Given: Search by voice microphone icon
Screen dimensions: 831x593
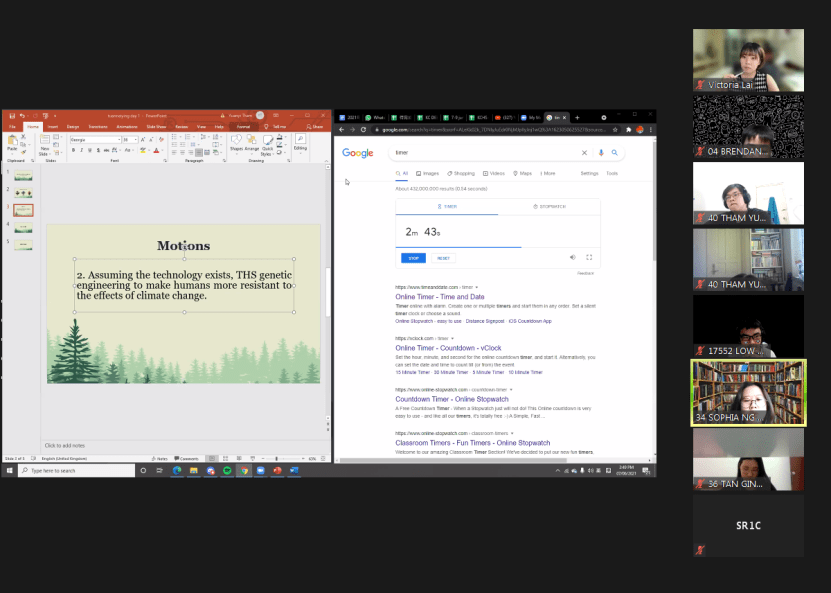Looking at the screenshot, I should click(601, 153).
